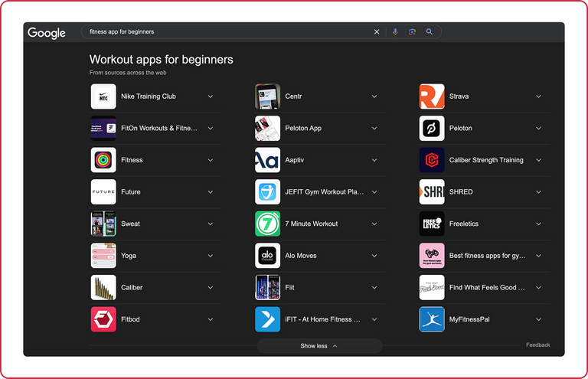This screenshot has width=588, height=379.
Task: Click the magnifier search button
Action: pos(430,32)
